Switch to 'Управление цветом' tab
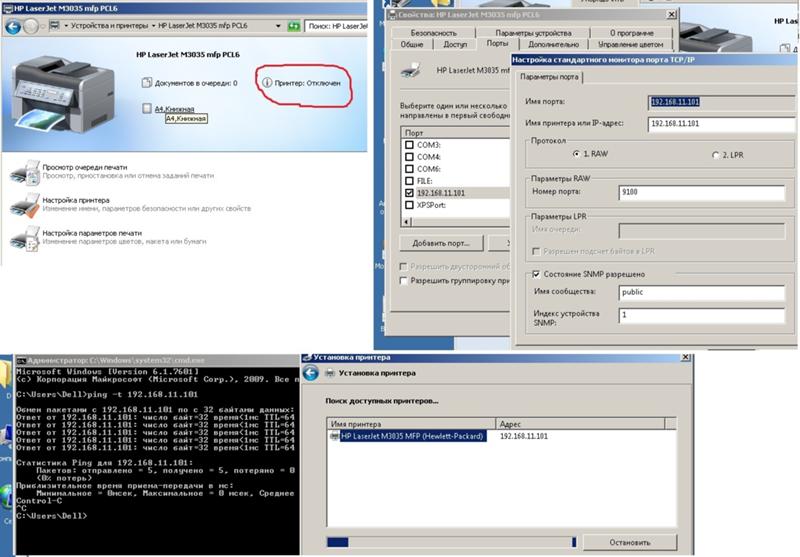The width and height of the screenshot is (800, 557). pyautogui.click(x=631, y=44)
